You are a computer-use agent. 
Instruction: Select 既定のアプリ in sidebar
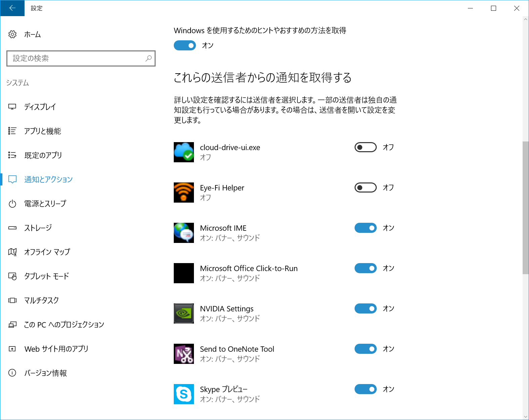(43, 155)
